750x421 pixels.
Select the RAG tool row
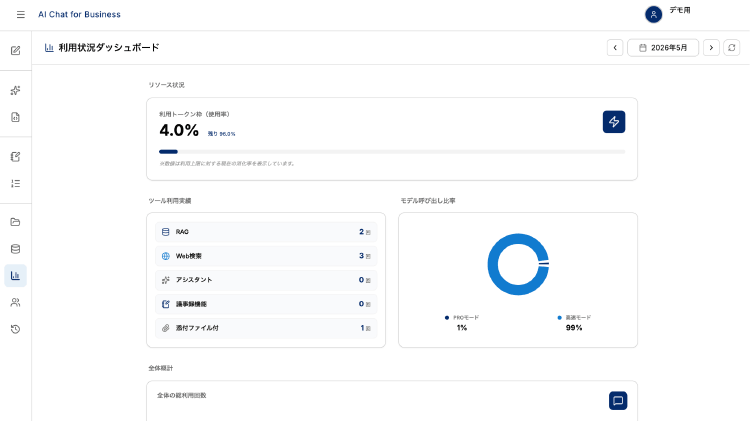[x=266, y=232]
